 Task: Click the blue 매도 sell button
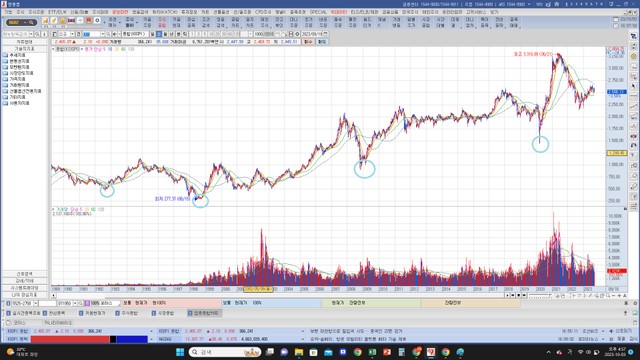click(x=322, y=42)
